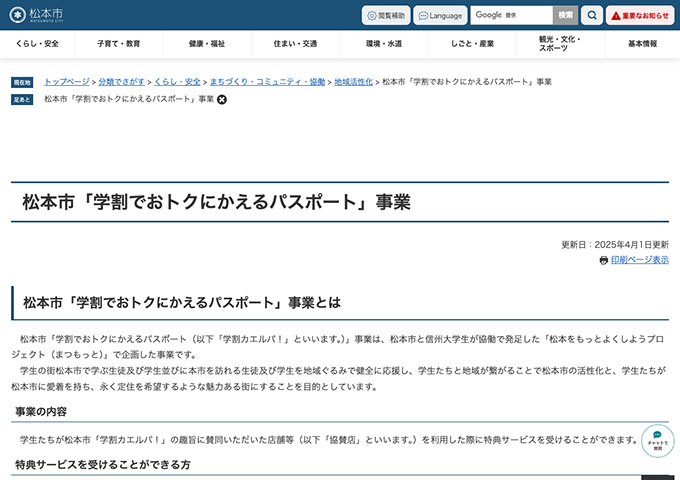Open the くらし・安全 menu

pos(37,44)
